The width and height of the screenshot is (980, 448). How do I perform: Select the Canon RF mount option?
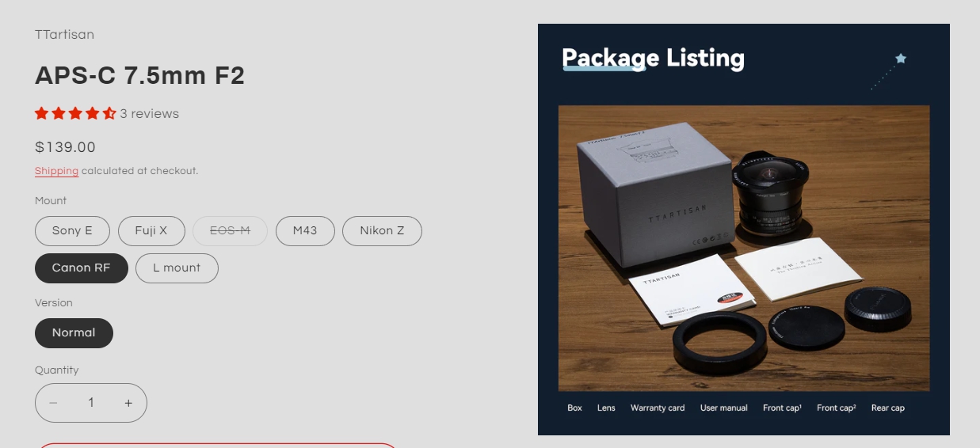[x=82, y=268]
